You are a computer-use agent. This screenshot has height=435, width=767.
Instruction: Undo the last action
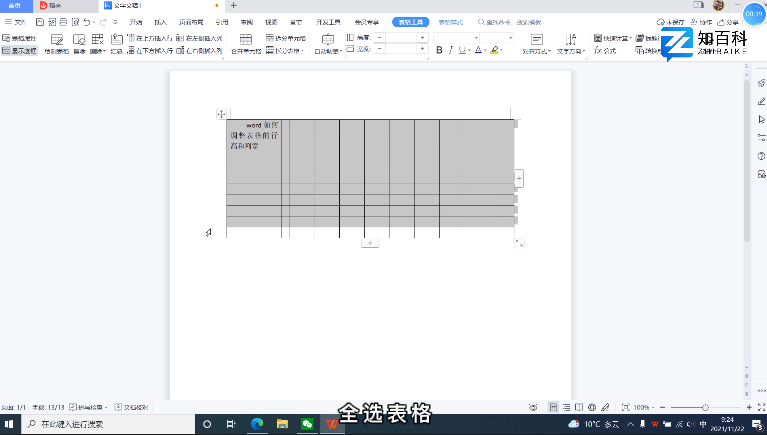pyautogui.click(x=87, y=22)
